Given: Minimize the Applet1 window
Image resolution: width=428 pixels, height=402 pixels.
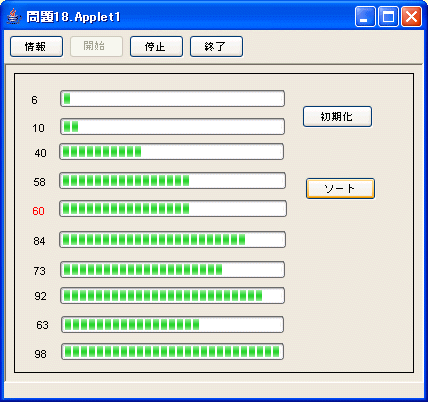Looking at the screenshot, I should click(x=365, y=16).
